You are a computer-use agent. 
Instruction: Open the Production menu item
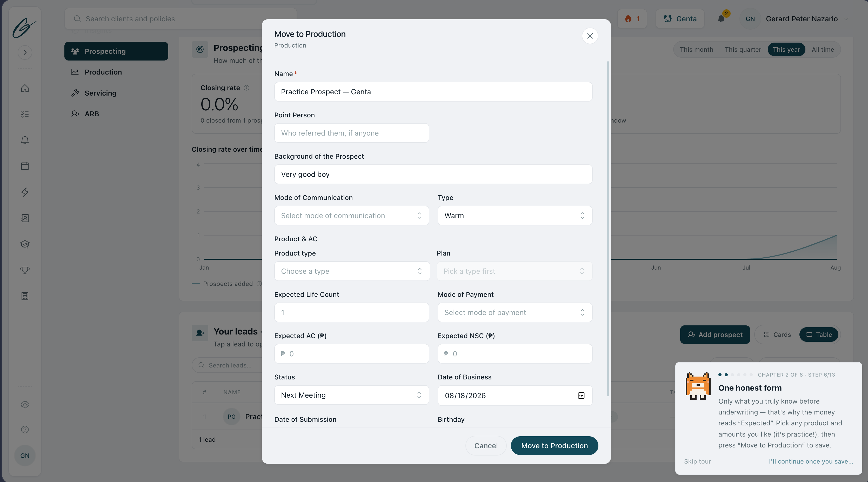pyautogui.click(x=116, y=72)
